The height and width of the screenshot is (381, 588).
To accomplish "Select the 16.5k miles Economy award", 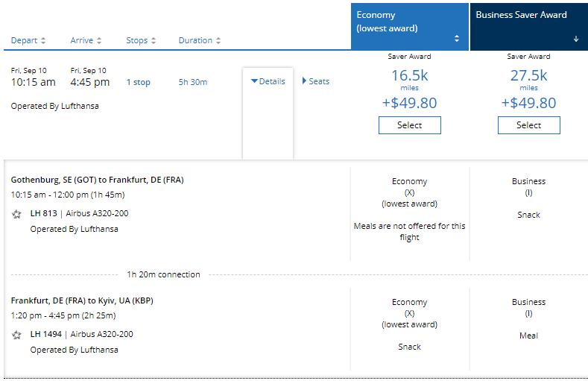I will click(409, 125).
